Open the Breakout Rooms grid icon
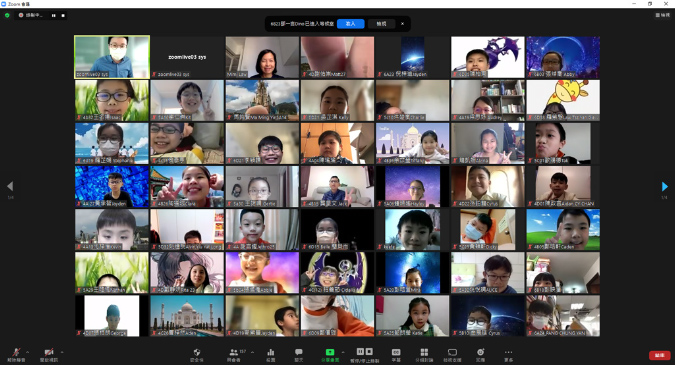This screenshot has width=675, height=365. 424,352
